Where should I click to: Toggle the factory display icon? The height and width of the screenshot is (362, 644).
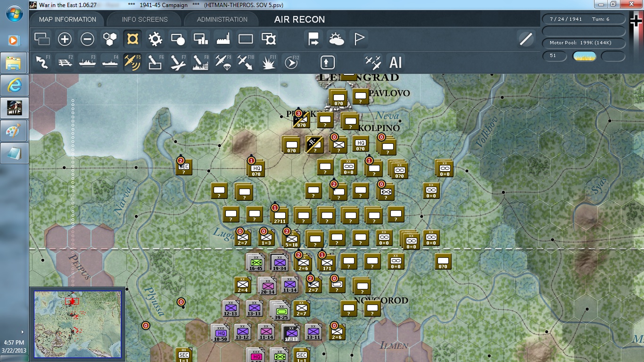click(223, 39)
